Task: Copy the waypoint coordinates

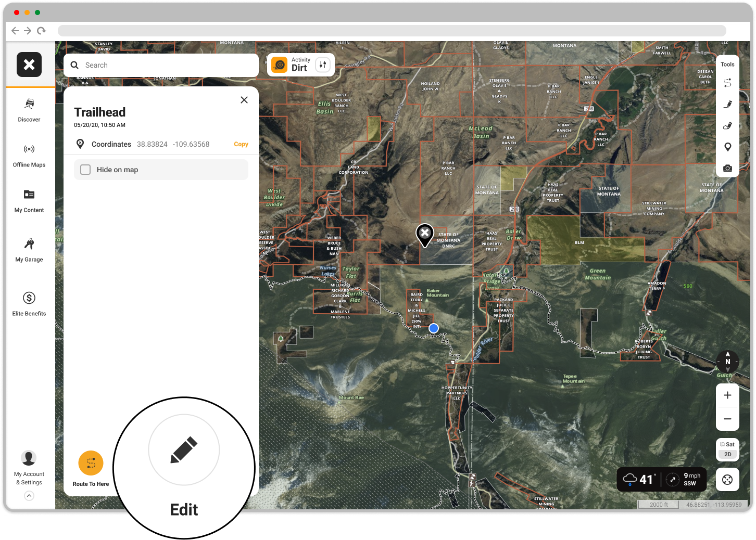Action: point(241,144)
